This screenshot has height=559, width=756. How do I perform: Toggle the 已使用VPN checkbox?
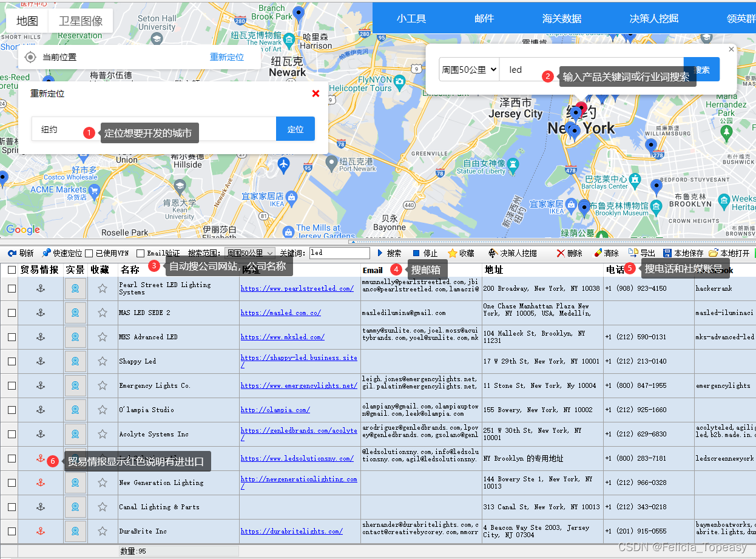tap(89, 253)
